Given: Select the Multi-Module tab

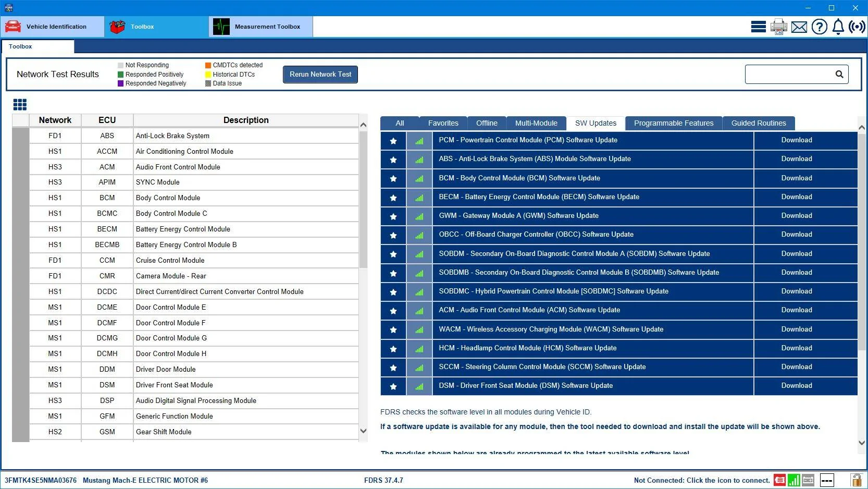Looking at the screenshot, I should click(x=536, y=123).
